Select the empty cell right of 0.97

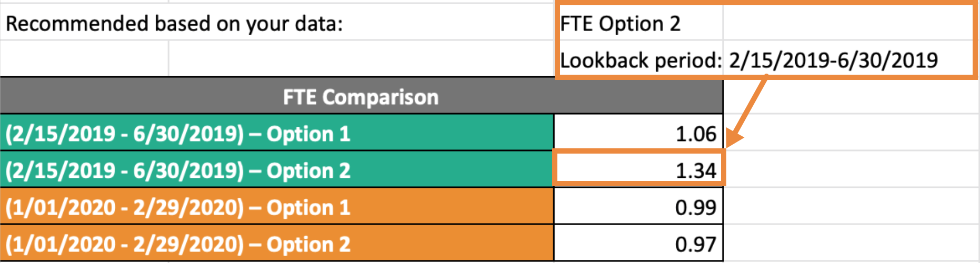[x=852, y=244]
